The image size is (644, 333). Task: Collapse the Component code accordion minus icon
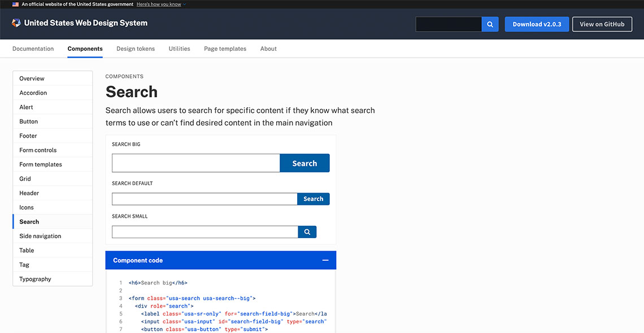[x=325, y=260]
